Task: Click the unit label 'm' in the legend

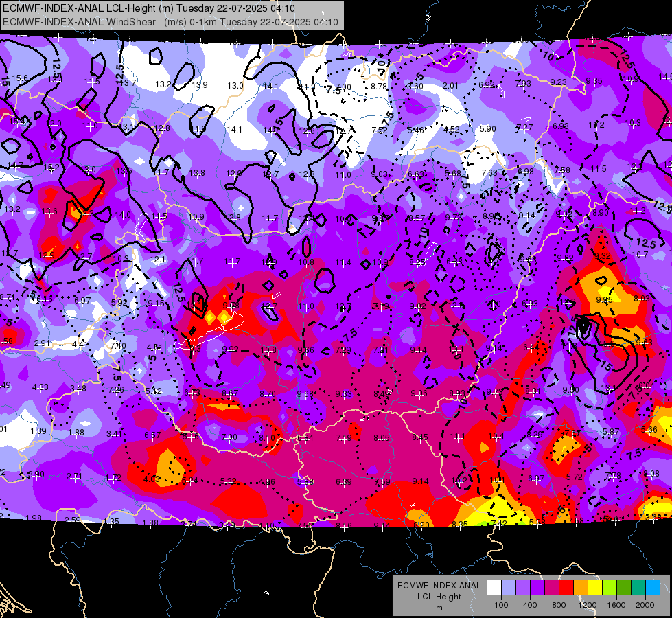Action: click(x=439, y=608)
